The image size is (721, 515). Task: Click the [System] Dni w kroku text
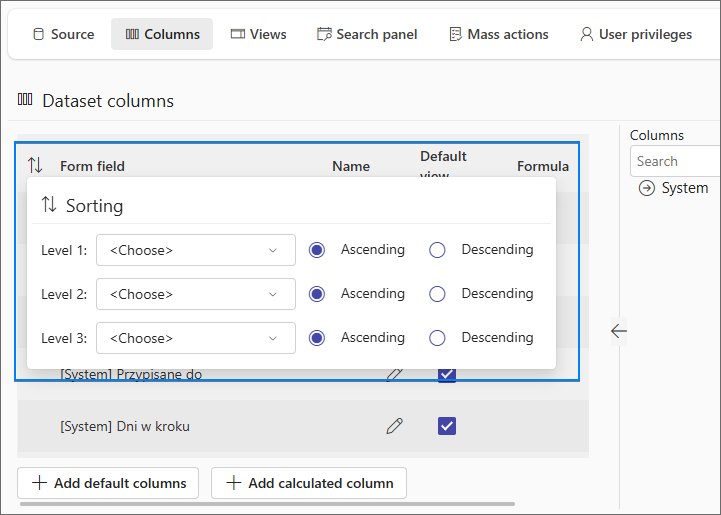pyautogui.click(x=125, y=426)
